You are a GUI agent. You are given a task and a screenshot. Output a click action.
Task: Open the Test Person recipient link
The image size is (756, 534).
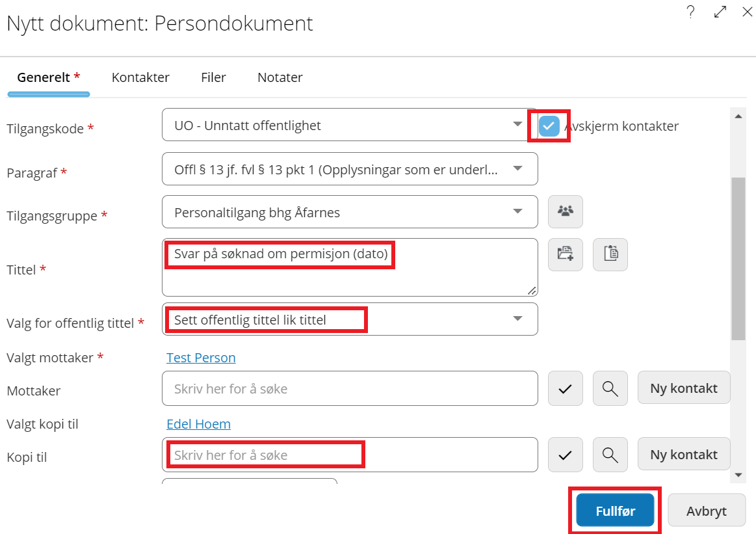pos(201,358)
